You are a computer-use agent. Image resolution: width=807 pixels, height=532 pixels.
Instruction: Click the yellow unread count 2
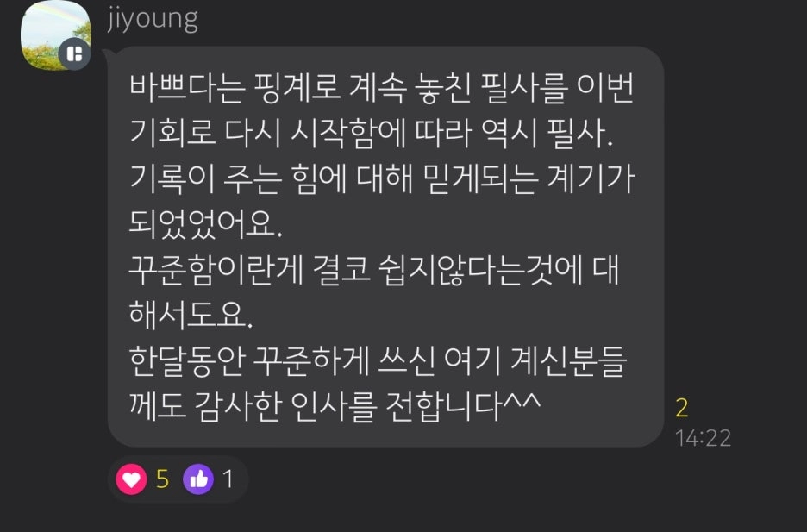pos(682,408)
